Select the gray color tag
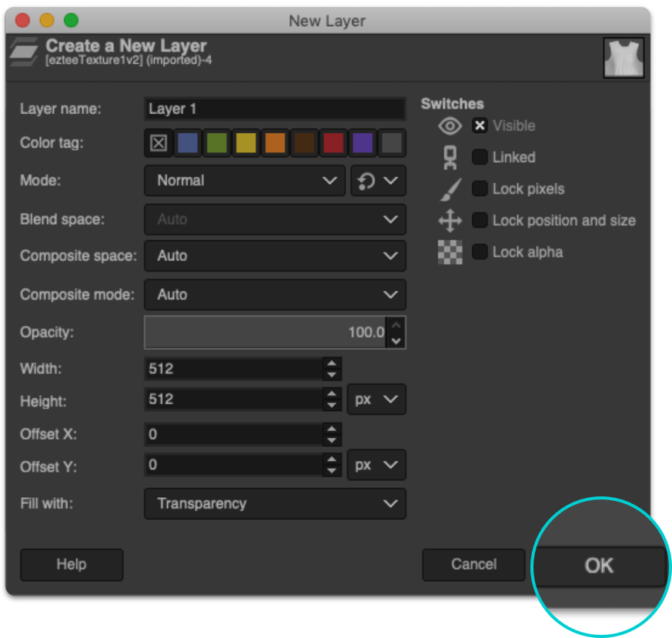 click(392, 142)
